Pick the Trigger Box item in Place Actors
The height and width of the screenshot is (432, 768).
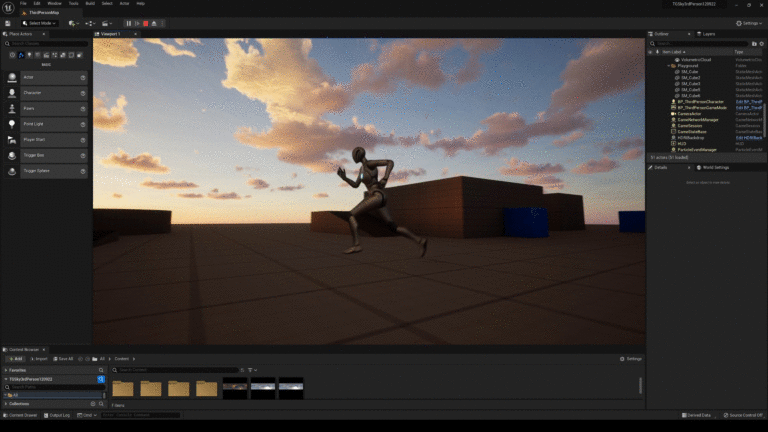pyautogui.click(x=47, y=156)
